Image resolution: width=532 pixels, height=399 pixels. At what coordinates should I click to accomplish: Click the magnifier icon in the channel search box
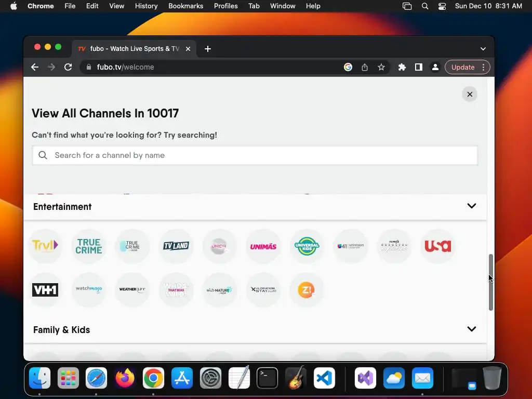click(43, 155)
